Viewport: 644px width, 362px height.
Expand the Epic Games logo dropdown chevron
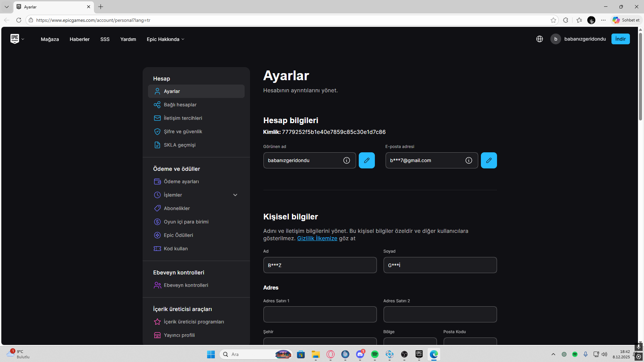(23, 39)
